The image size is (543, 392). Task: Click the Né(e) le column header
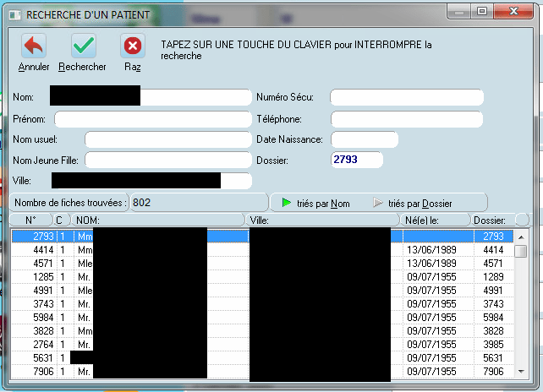coord(436,220)
